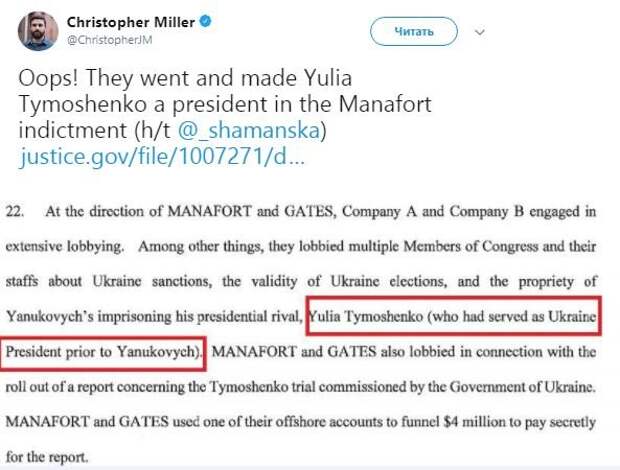Screen dimensions: 620x470
Task: Open Christopher Miller's profile avatar
Action: [x=38, y=31]
